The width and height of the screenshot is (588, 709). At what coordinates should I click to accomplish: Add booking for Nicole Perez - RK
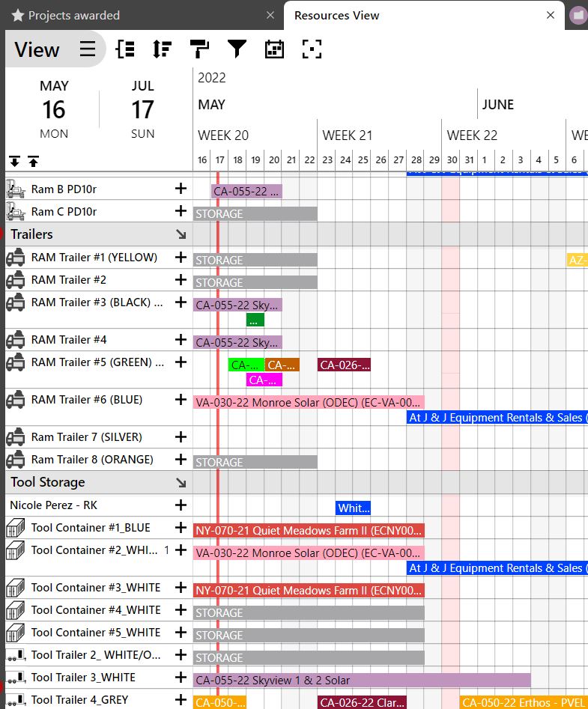click(x=181, y=505)
